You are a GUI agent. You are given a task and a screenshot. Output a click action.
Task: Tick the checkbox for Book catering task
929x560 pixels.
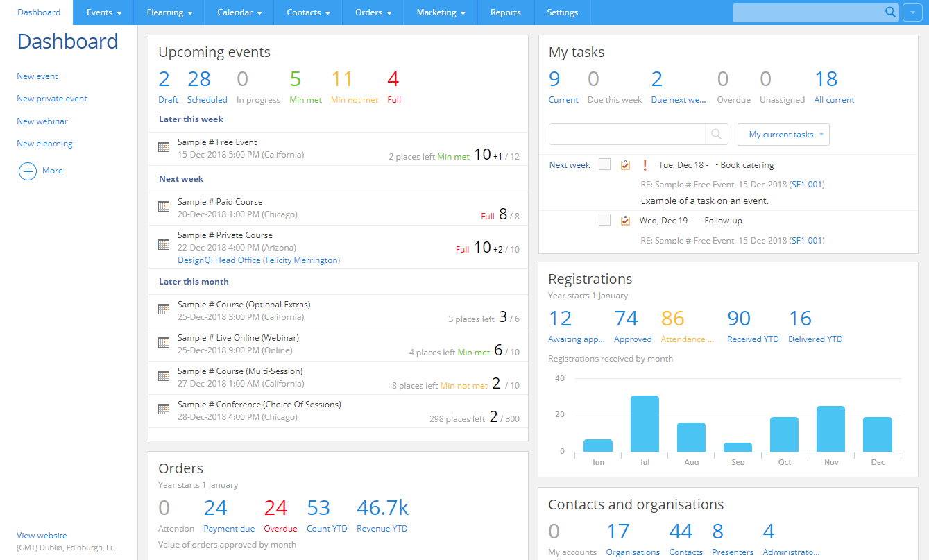pos(604,164)
